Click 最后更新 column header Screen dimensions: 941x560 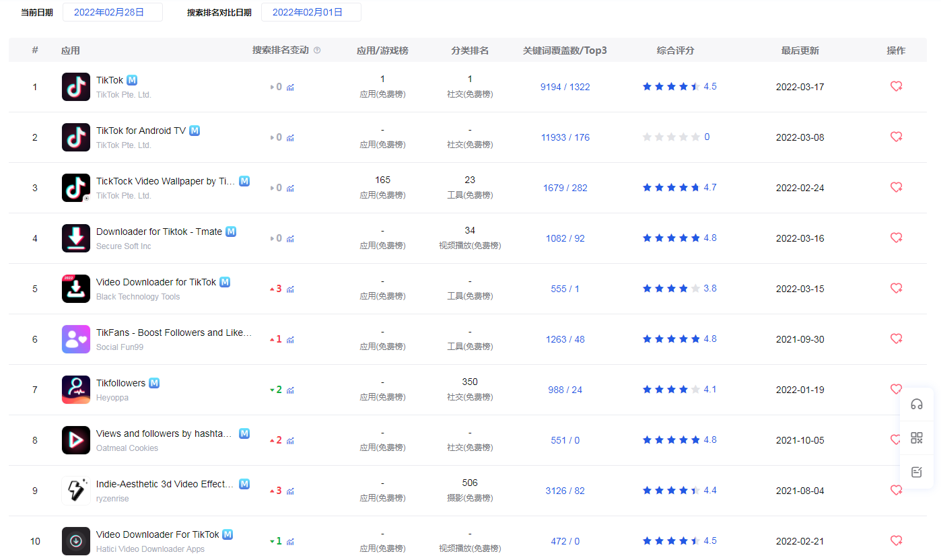coord(800,50)
